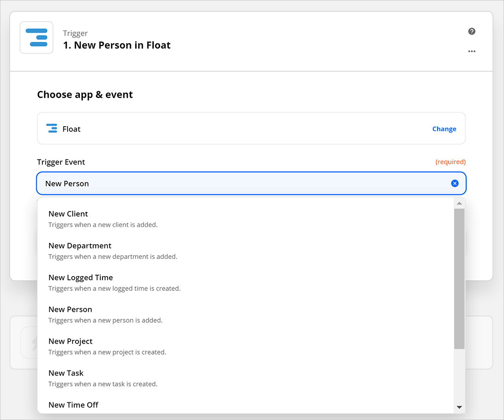Screen dimensions: 504x420
Task: Select the "New Department" option
Action: point(80,245)
